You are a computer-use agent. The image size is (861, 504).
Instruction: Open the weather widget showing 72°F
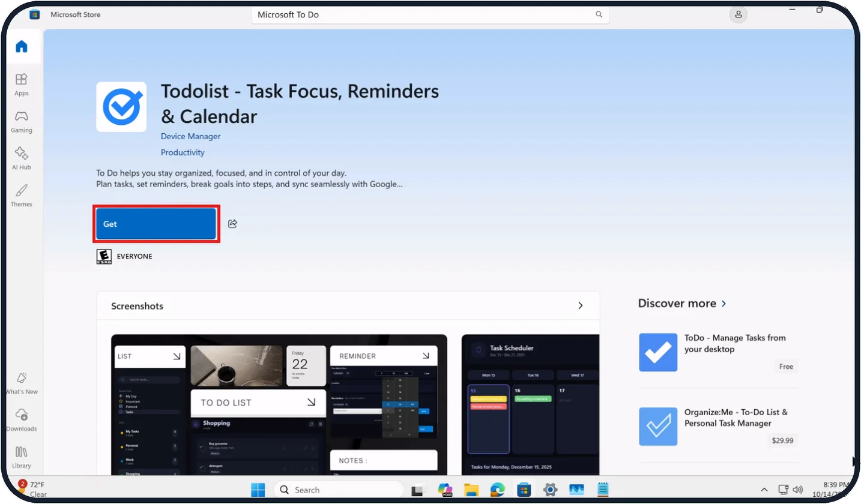coord(32,489)
